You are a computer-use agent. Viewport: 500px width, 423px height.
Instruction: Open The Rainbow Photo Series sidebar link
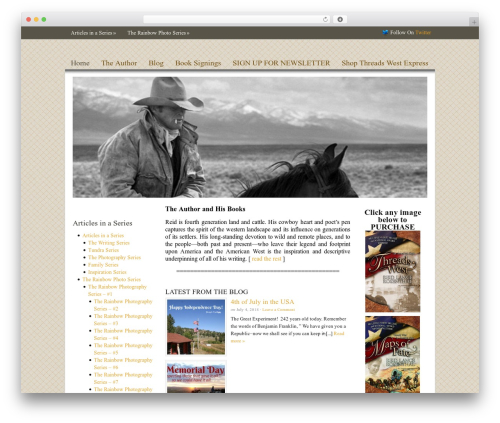(x=111, y=279)
